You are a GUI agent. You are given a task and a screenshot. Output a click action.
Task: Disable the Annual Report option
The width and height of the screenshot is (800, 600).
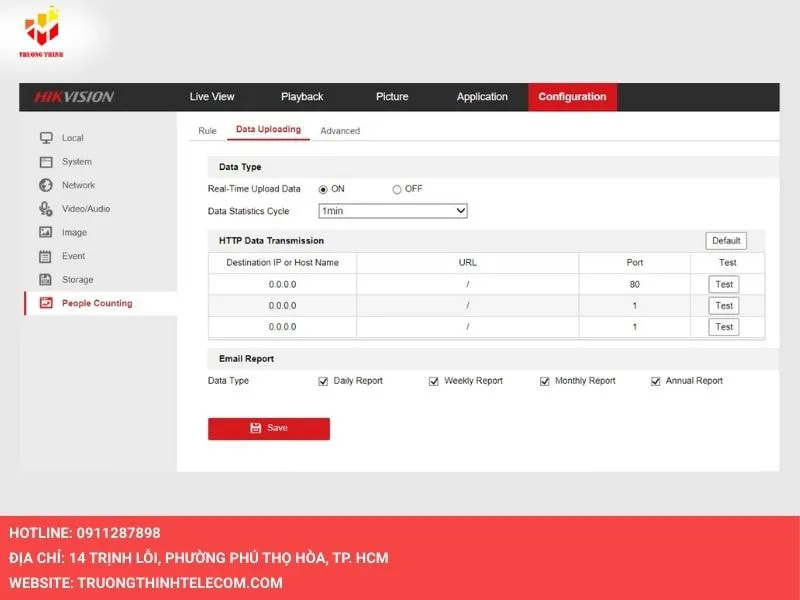point(655,381)
